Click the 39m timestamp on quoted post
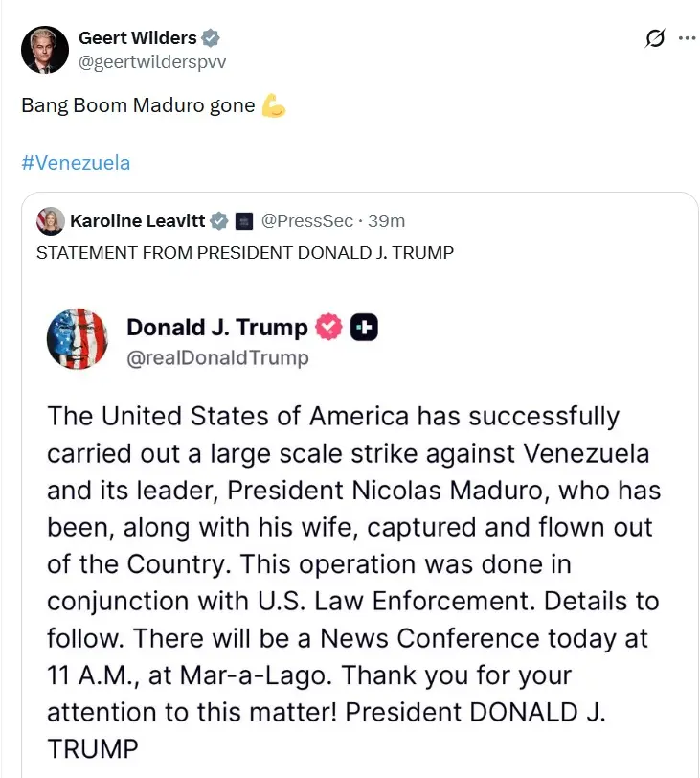 click(x=386, y=221)
